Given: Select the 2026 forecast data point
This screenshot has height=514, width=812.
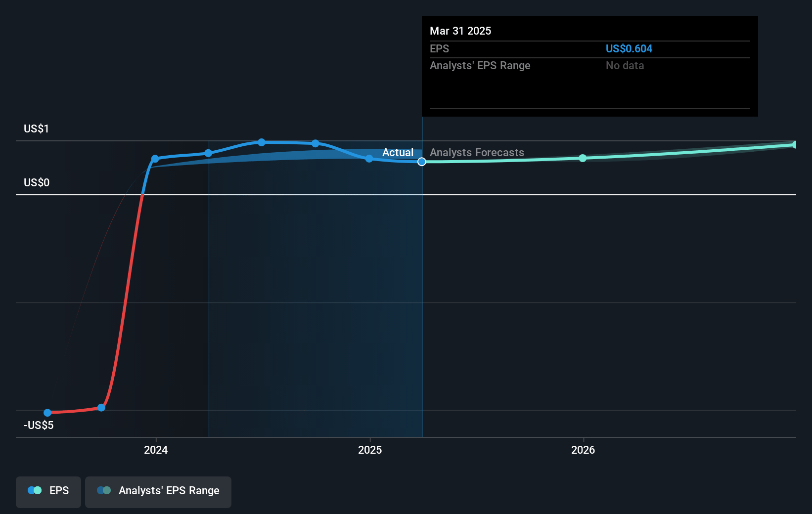Looking at the screenshot, I should coord(583,158).
